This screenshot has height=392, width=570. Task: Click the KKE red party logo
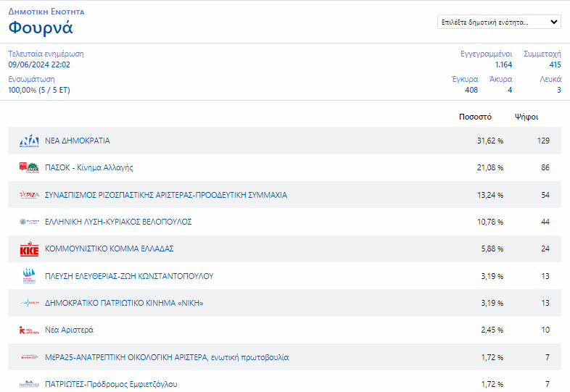point(29,249)
